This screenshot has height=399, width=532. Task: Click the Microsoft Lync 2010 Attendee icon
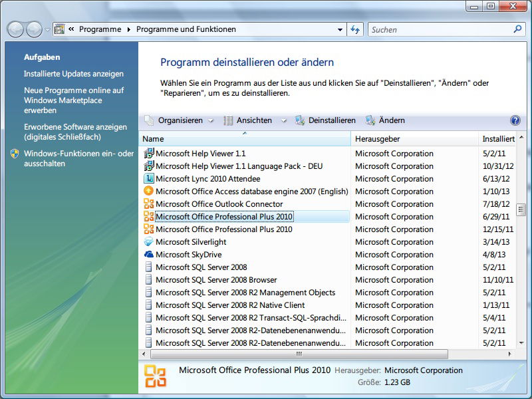click(148, 178)
